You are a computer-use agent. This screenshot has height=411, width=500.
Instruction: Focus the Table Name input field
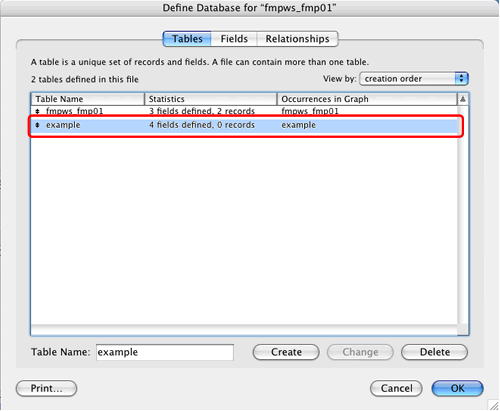coord(165,352)
